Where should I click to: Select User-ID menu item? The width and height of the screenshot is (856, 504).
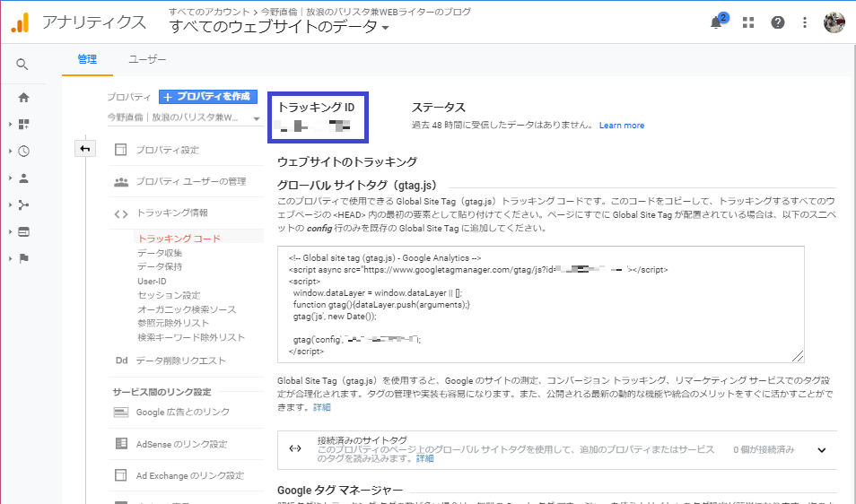point(152,281)
